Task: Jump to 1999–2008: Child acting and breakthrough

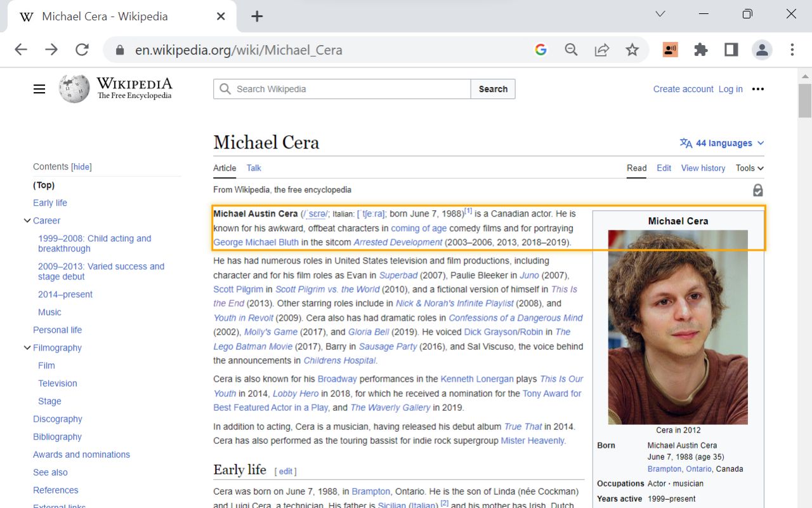Action: click(95, 244)
